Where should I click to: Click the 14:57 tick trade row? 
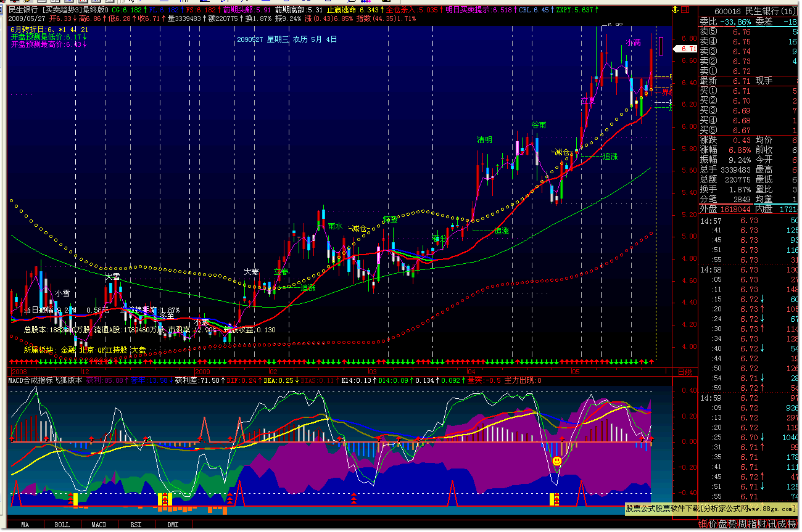coord(749,221)
